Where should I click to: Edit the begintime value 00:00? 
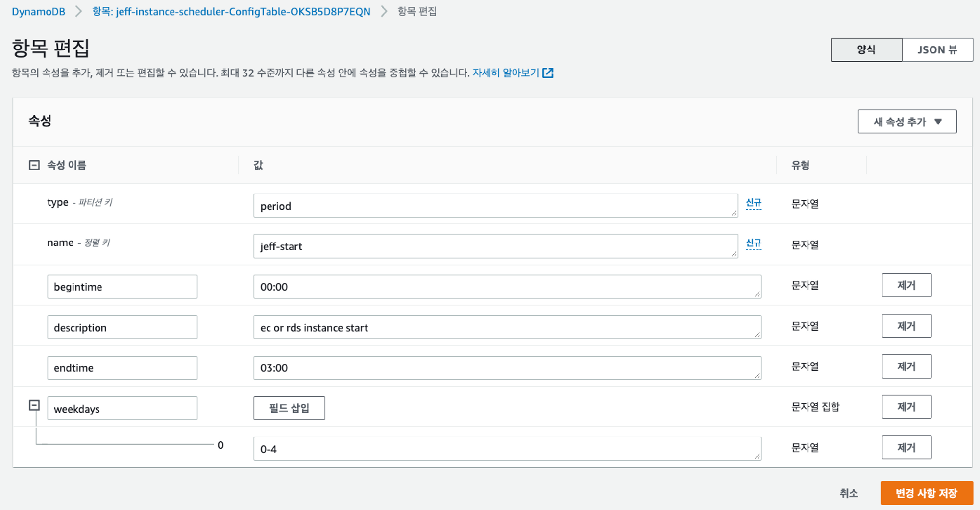pyautogui.click(x=507, y=287)
